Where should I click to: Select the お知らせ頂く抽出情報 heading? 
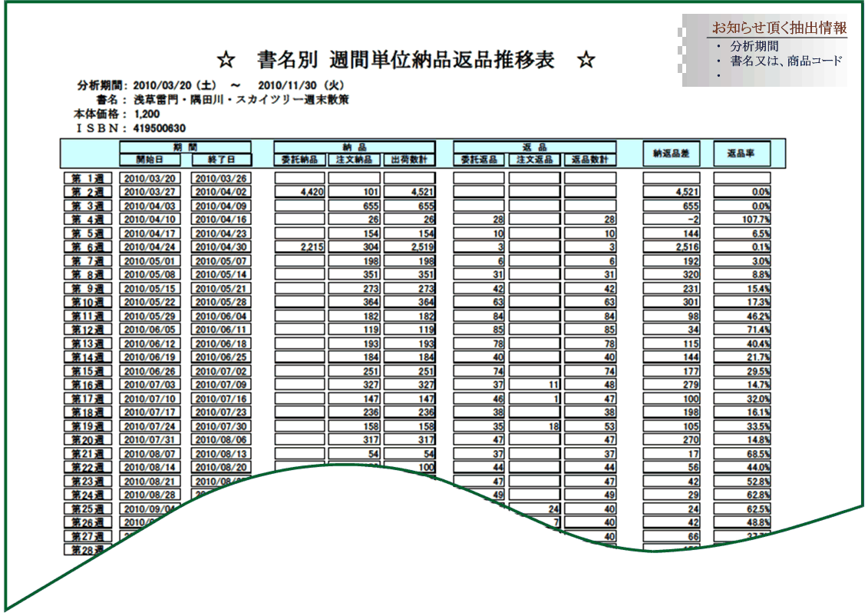(779, 28)
